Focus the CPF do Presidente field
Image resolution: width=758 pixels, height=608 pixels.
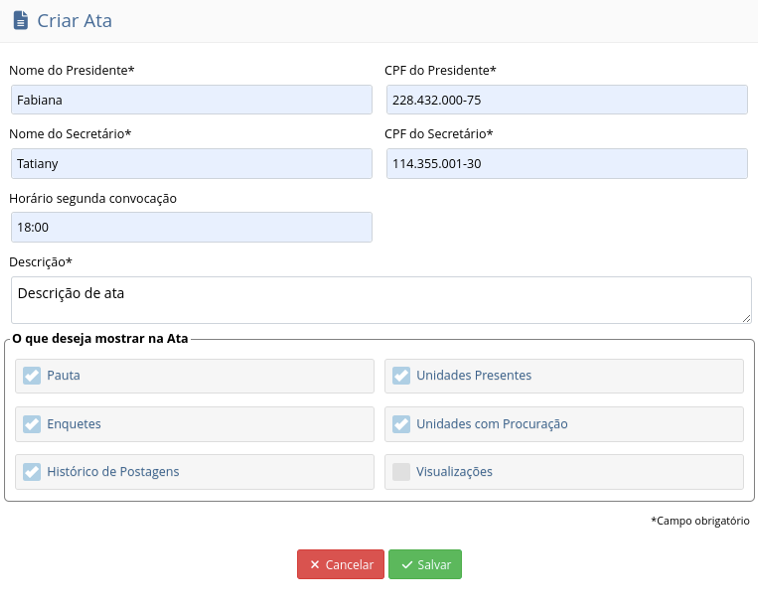pyautogui.click(x=566, y=100)
